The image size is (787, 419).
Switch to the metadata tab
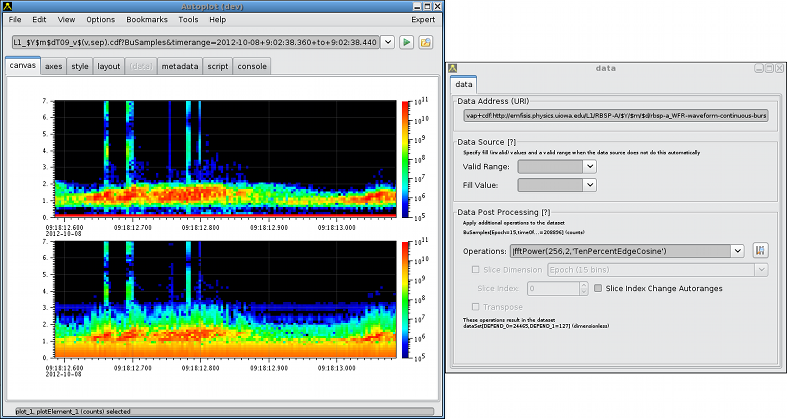click(179, 66)
